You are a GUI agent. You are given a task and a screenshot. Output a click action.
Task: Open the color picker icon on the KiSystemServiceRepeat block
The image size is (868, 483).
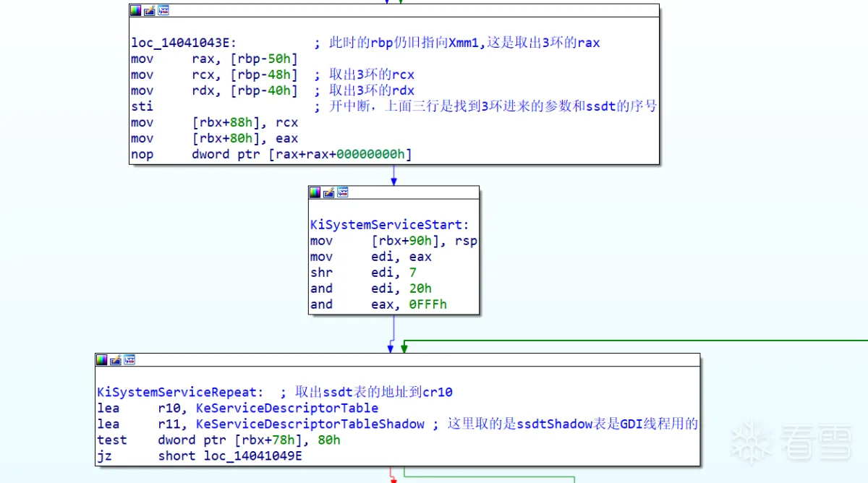[x=102, y=359]
